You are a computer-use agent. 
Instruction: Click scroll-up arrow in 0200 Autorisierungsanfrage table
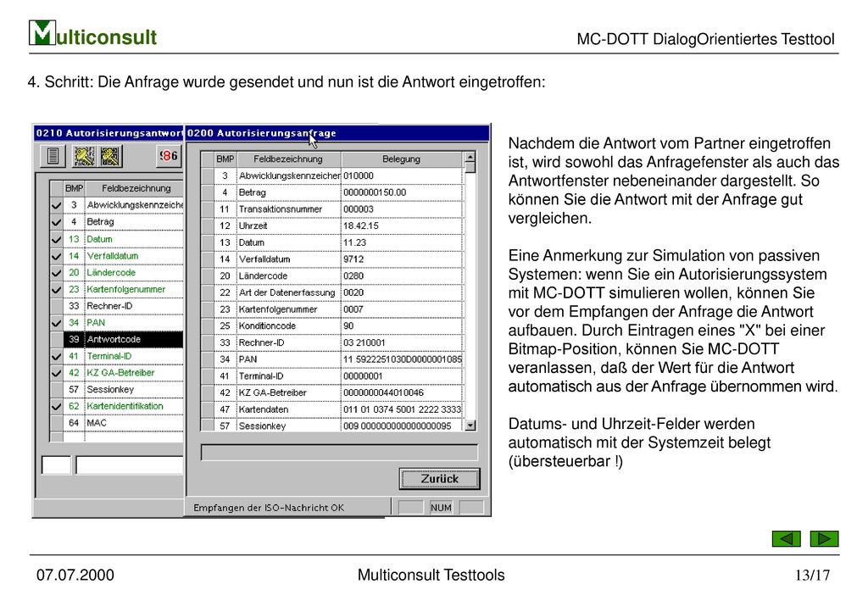[x=470, y=157]
